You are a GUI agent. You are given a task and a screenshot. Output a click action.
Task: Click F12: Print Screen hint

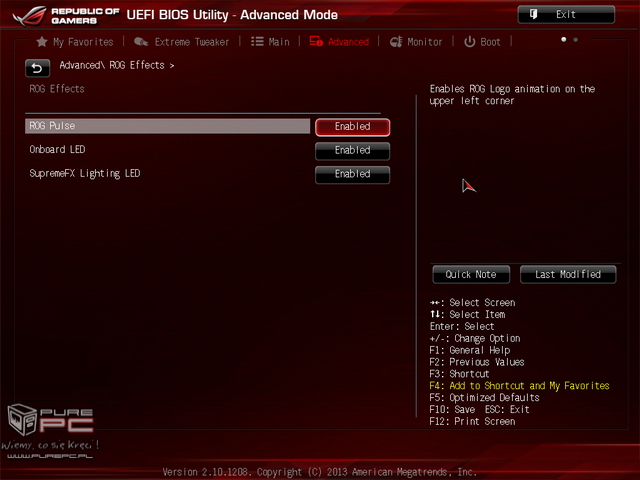click(472, 421)
